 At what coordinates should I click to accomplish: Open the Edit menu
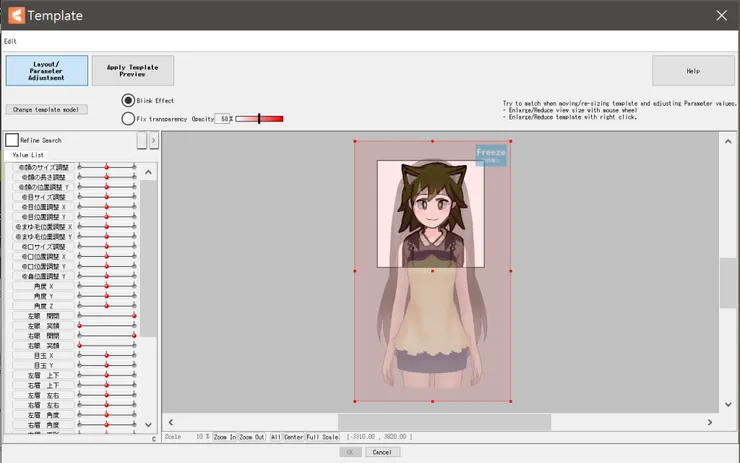point(10,41)
